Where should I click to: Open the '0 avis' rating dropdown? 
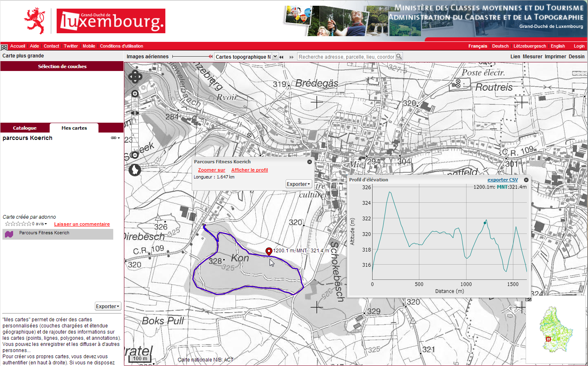tap(40, 224)
